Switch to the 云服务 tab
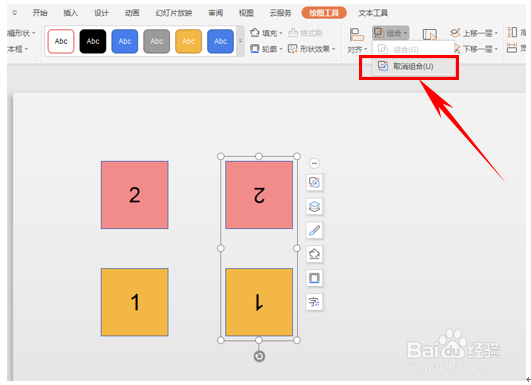This screenshot has height=385, width=531. click(x=280, y=13)
